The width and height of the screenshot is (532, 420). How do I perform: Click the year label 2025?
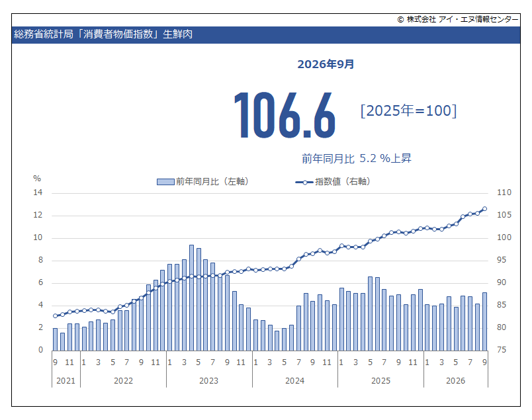click(380, 381)
